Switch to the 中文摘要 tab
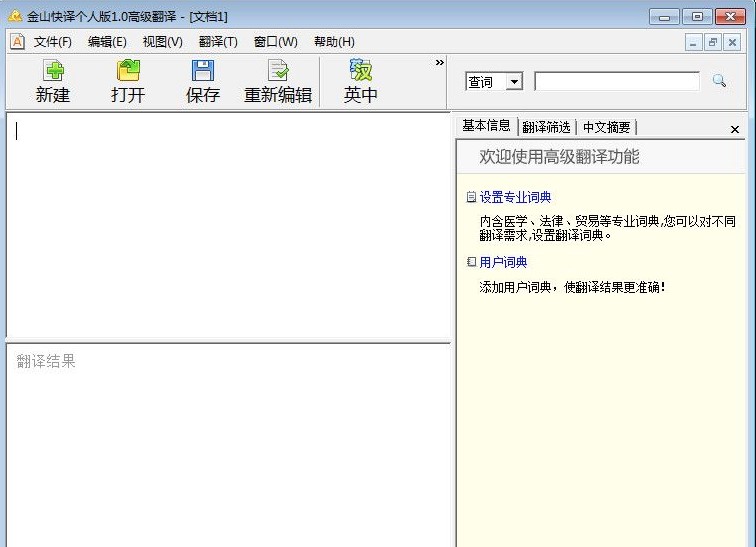This screenshot has width=756, height=547. pos(607,127)
